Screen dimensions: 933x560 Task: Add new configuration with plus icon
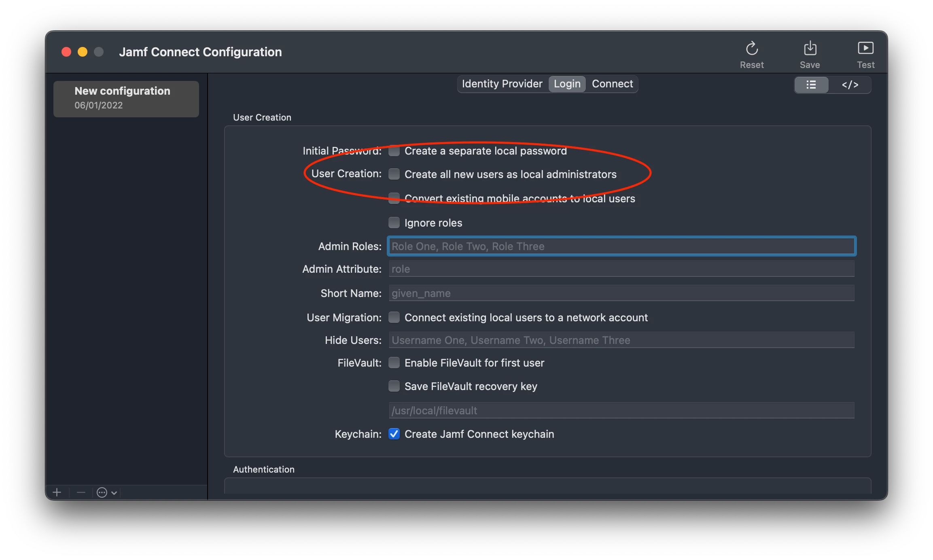click(57, 492)
